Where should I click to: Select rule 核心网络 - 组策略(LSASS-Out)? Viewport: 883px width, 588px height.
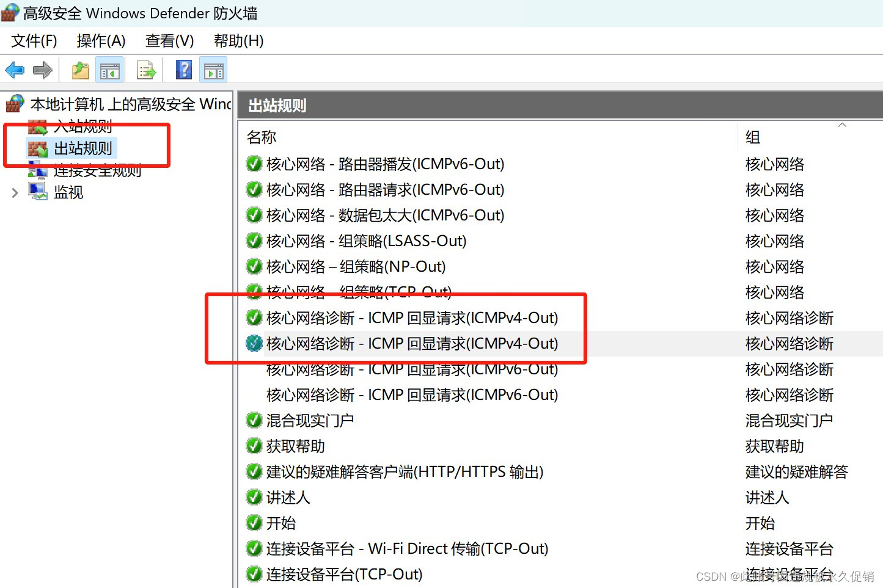366,241
